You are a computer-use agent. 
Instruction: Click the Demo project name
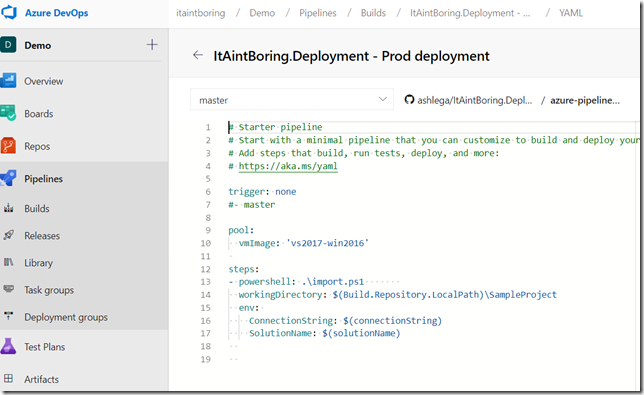(x=38, y=45)
